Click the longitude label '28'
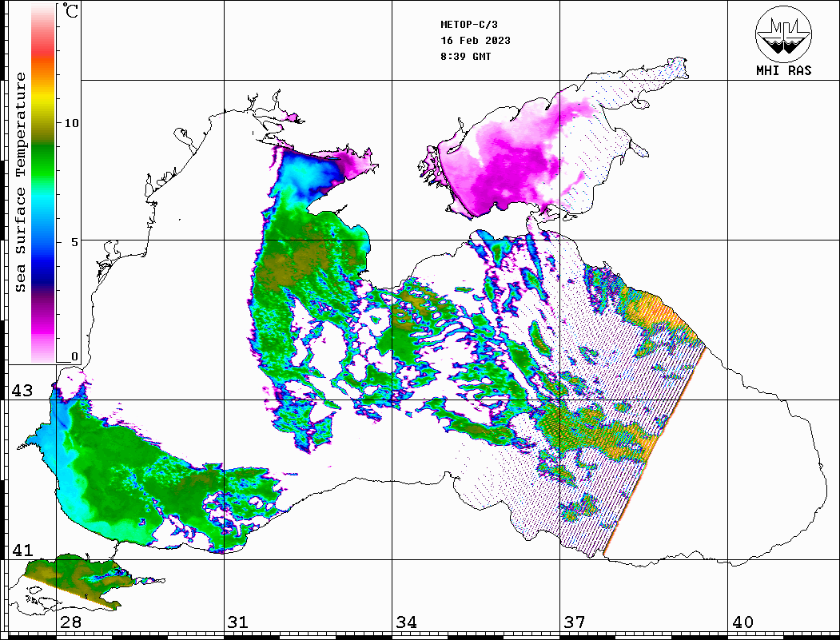This screenshot has height=640, width=840. coord(70,622)
